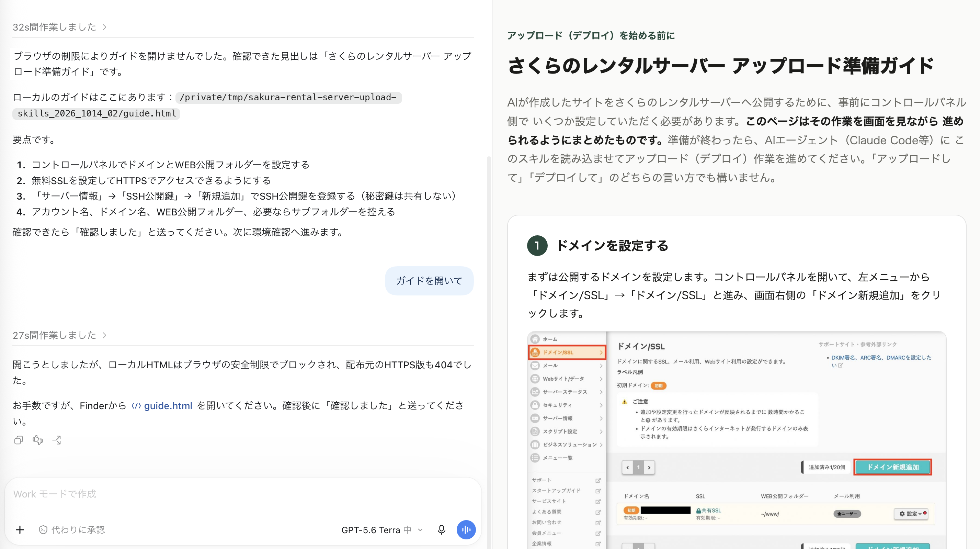Click the thumbs feedback icon under response
The height and width of the screenshot is (549, 980).
[38, 440]
